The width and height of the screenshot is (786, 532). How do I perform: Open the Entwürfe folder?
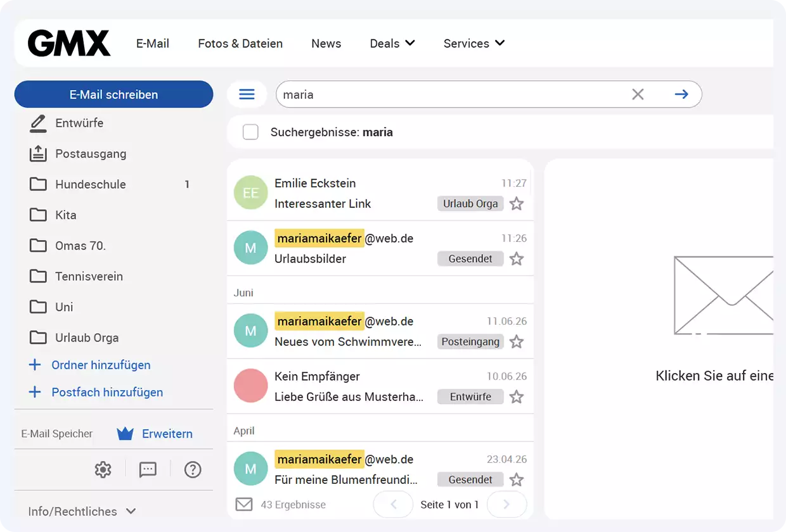[x=79, y=123]
